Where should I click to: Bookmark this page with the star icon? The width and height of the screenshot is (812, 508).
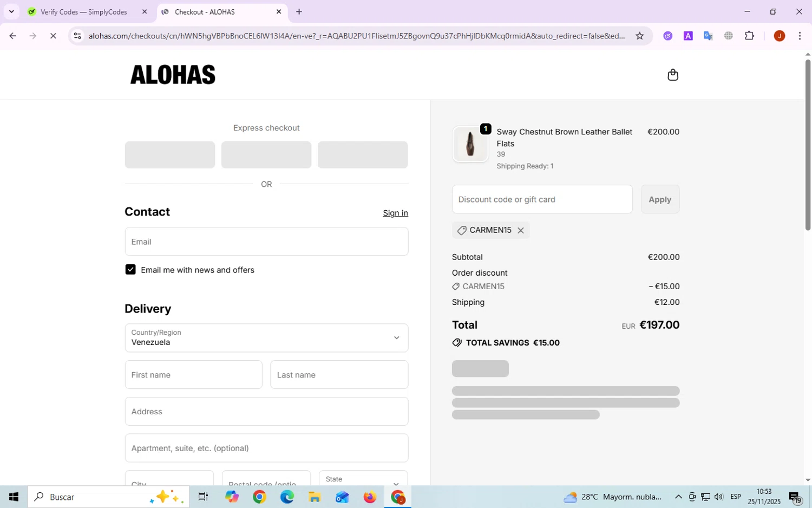(640, 36)
